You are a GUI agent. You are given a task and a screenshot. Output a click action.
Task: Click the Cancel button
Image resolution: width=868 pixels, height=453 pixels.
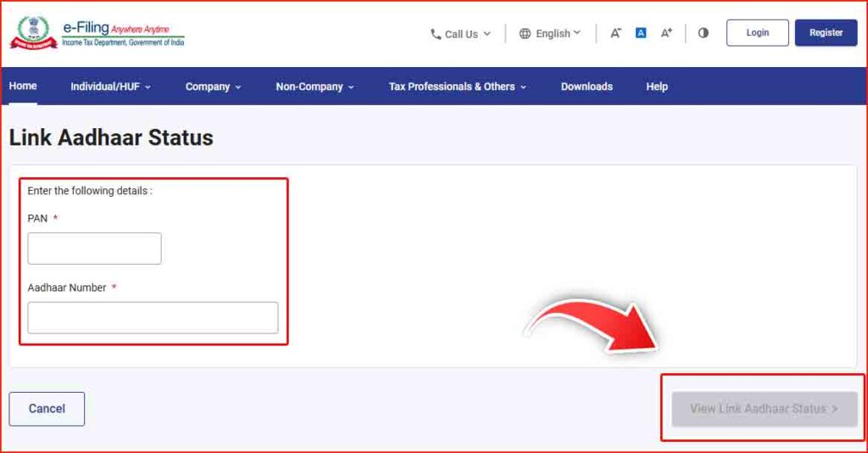(x=47, y=409)
